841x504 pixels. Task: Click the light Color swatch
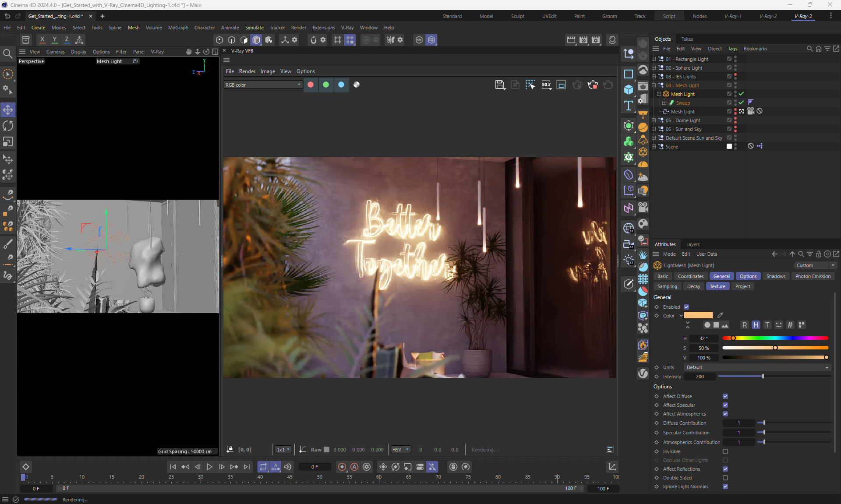click(x=698, y=315)
